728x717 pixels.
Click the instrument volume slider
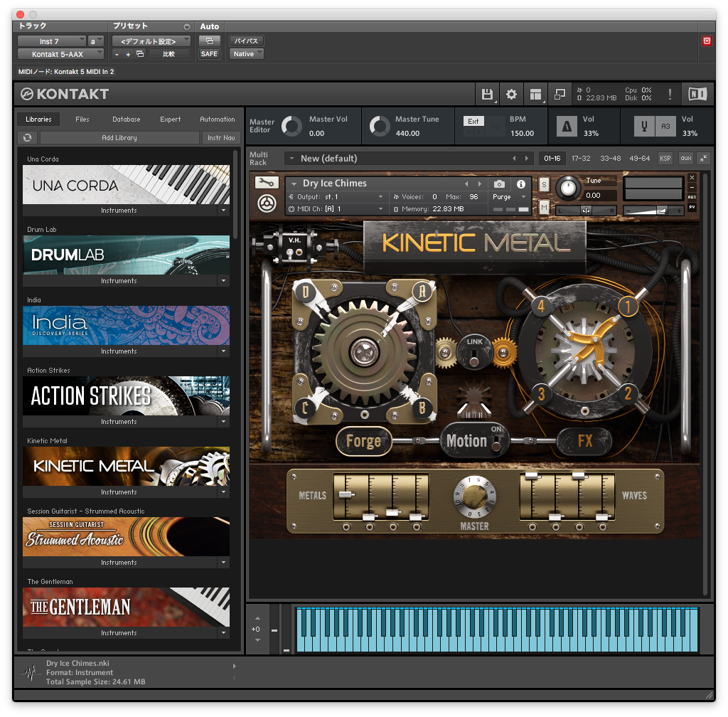click(x=653, y=211)
